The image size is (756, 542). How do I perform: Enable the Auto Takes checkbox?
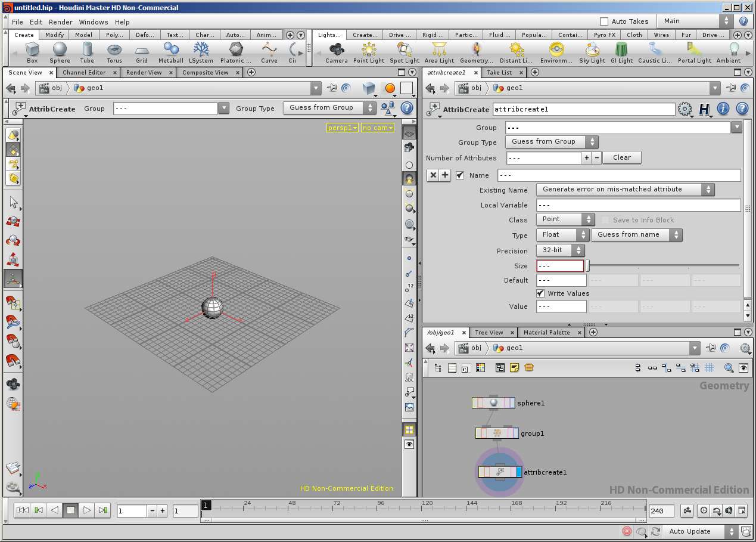pos(604,21)
